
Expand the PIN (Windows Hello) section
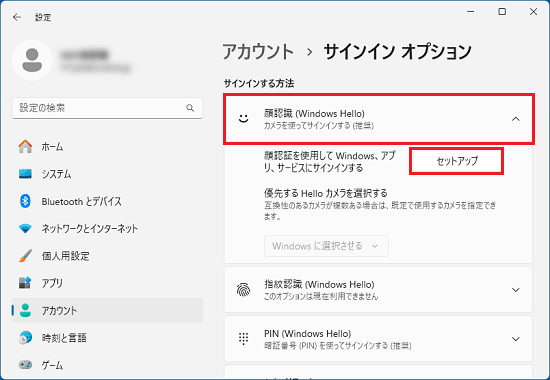click(x=515, y=339)
